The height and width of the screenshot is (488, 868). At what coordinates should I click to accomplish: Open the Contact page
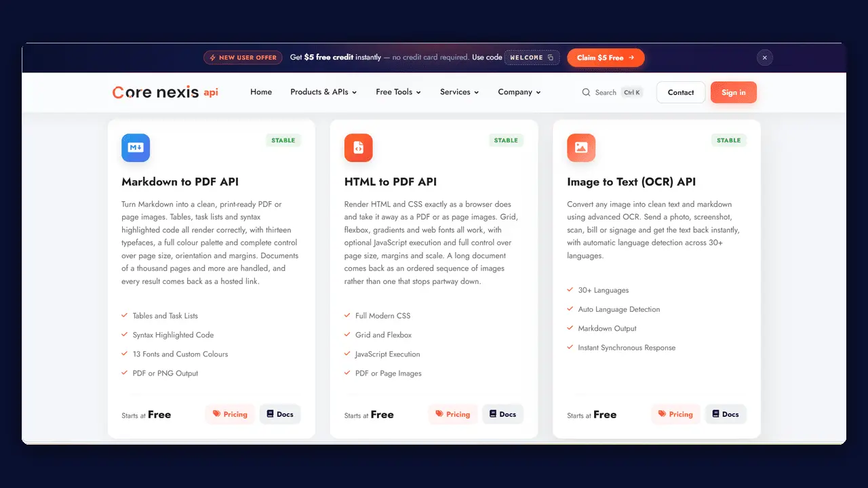(681, 92)
